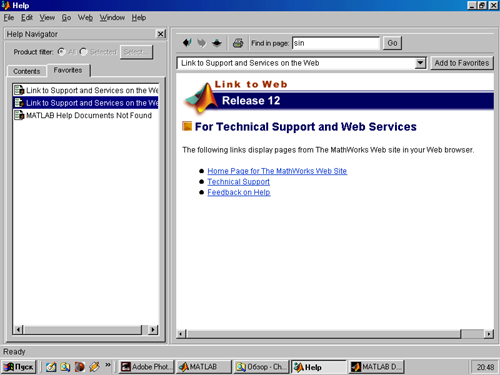Open the Help menu in the menu bar
Screen dimensions: 500x375
139,18
